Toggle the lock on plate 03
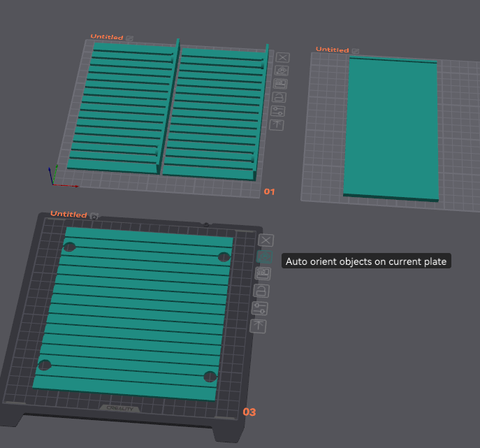 coord(261,291)
